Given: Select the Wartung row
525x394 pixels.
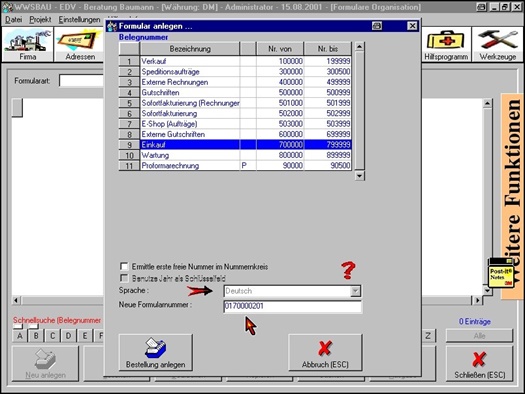Looking at the screenshot, I should tap(235, 155).
